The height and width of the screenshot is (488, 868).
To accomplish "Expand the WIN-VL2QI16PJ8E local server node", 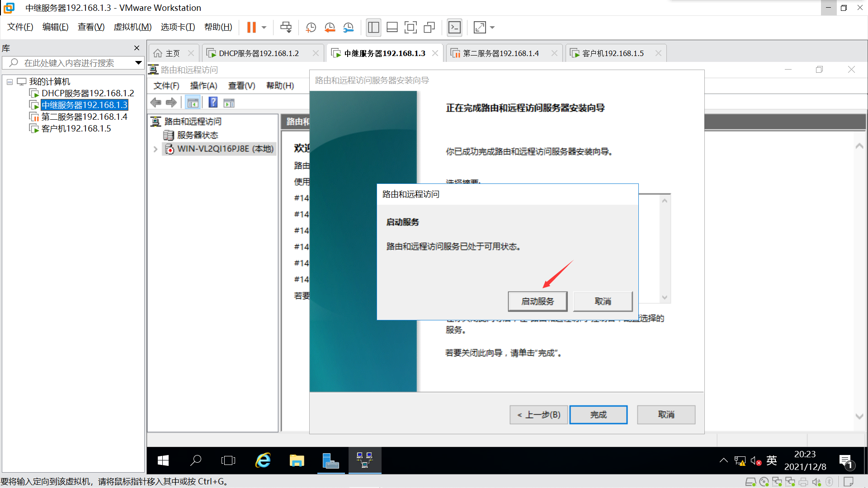I will 156,149.
